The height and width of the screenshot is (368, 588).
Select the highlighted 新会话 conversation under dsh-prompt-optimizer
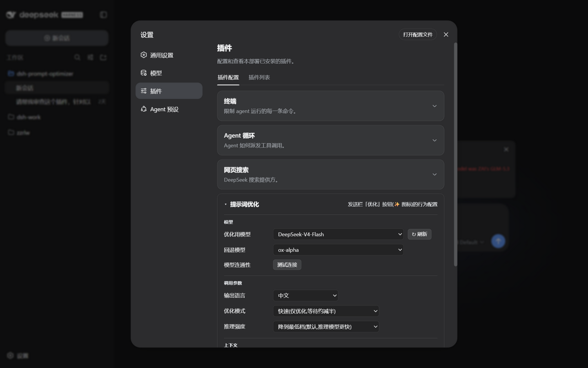(x=57, y=88)
